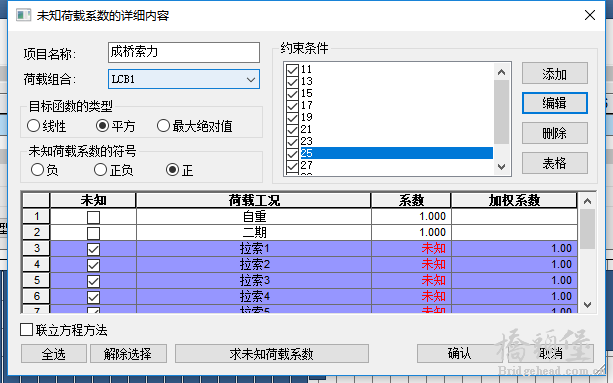The width and height of the screenshot is (613, 383).
Task: Check the unknown box for 二期
Action: click(x=93, y=233)
